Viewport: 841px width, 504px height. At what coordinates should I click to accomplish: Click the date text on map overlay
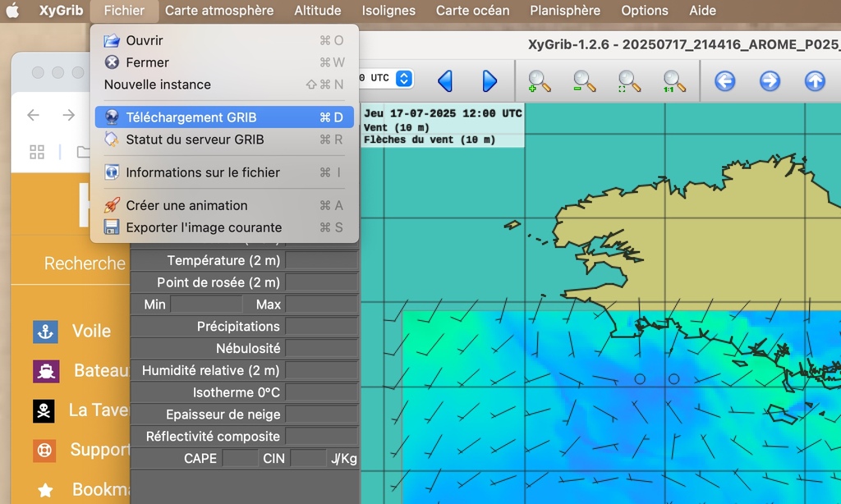443,113
